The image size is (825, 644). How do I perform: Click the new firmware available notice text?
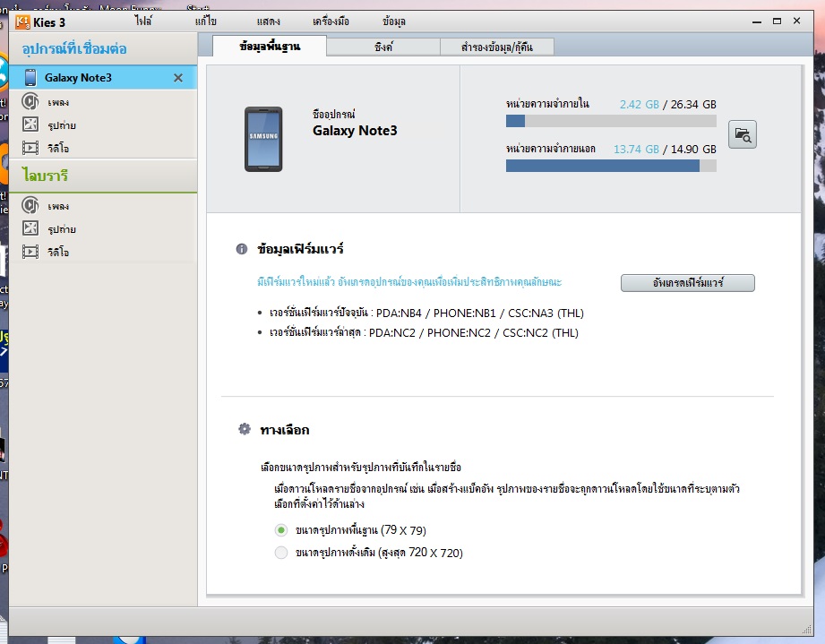coord(409,281)
